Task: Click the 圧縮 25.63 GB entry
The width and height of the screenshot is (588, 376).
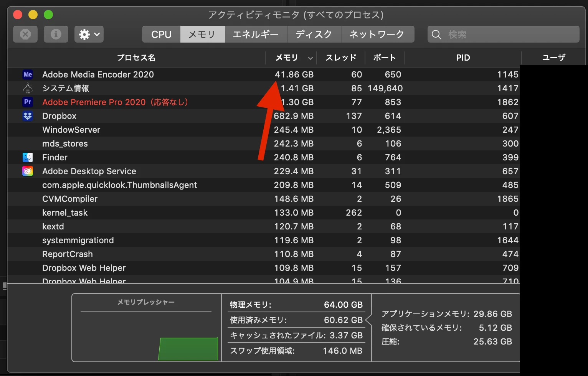Action: click(x=447, y=341)
